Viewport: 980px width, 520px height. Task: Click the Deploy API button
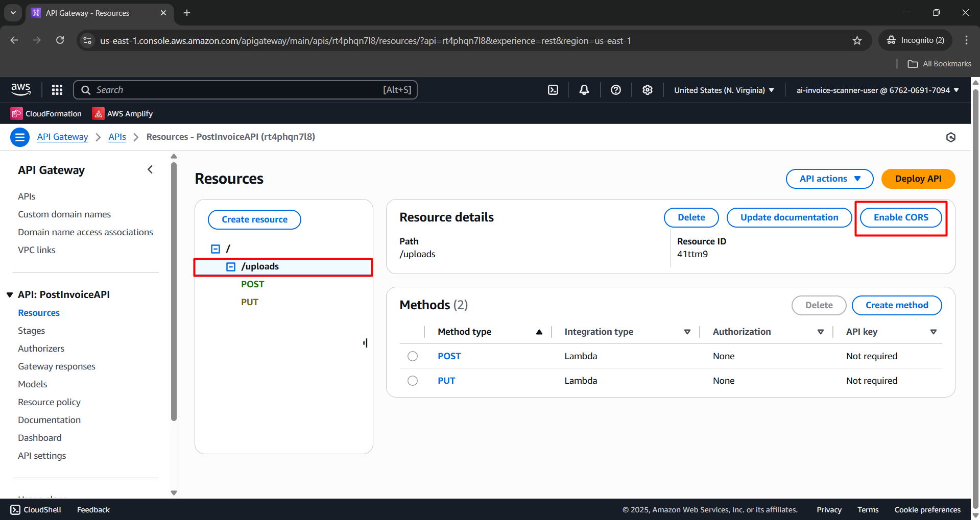pos(918,179)
